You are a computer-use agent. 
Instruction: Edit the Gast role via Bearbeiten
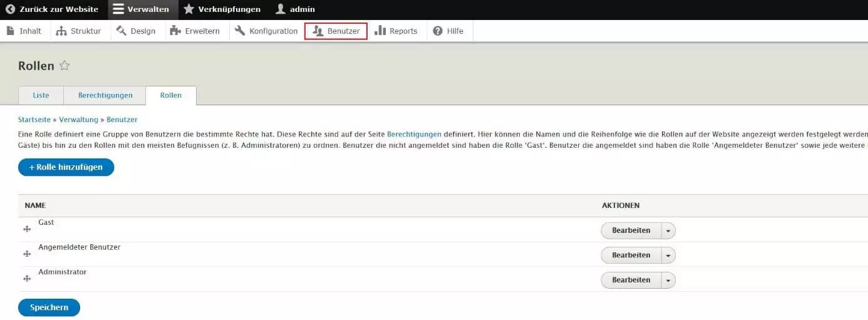tap(631, 230)
